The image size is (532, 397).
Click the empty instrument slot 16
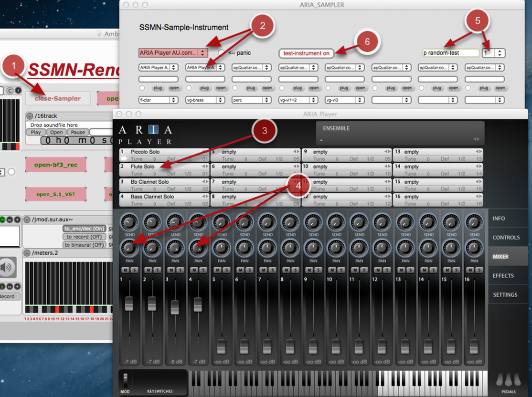(438, 200)
